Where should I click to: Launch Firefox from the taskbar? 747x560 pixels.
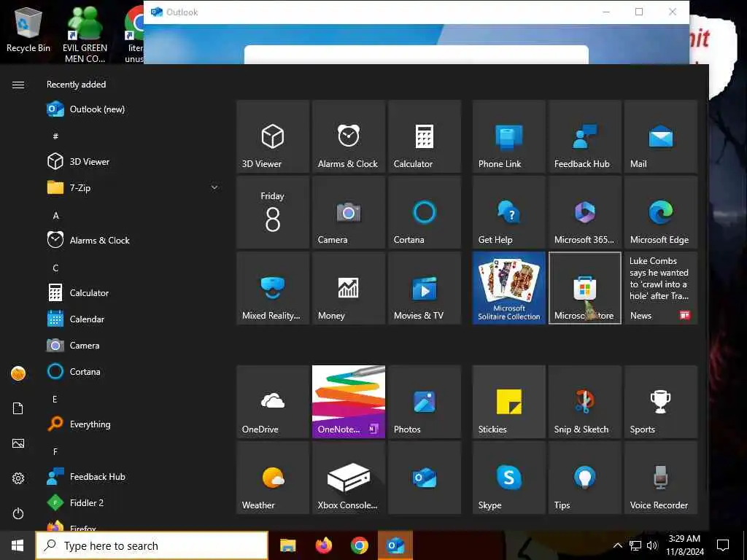click(x=324, y=545)
